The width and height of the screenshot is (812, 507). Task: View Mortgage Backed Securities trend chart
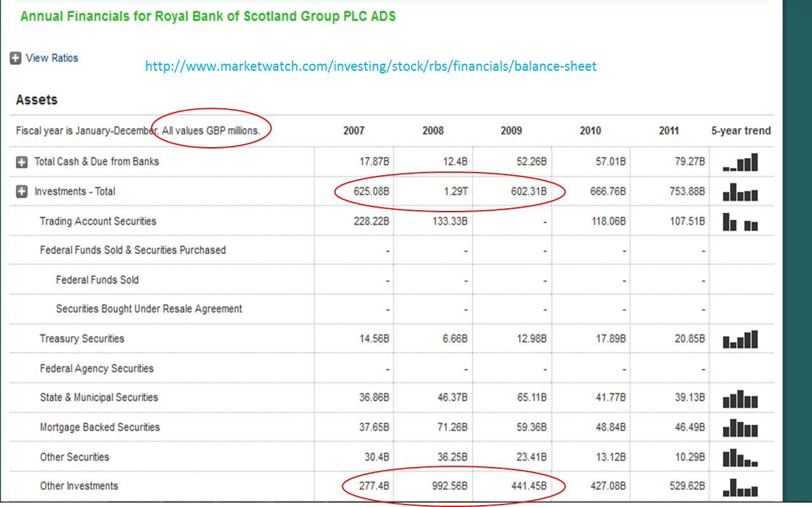click(x=741, y=427)
